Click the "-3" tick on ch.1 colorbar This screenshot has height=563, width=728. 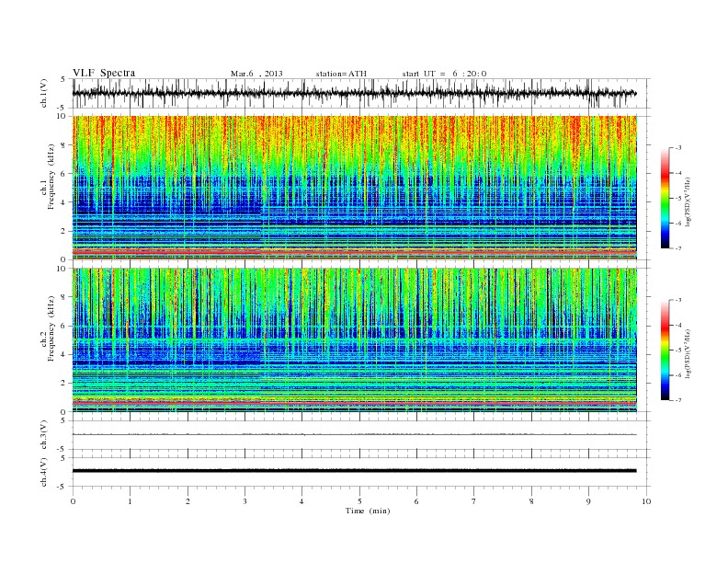coord(678,148)
